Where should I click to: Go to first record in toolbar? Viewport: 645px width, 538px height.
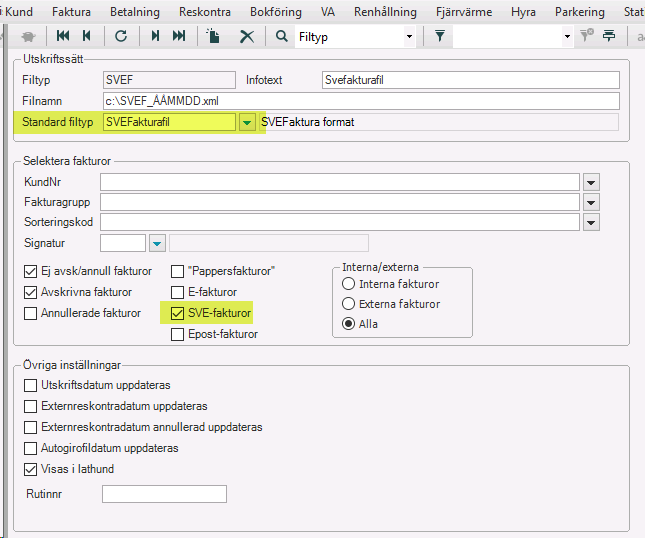coord(64,36)
